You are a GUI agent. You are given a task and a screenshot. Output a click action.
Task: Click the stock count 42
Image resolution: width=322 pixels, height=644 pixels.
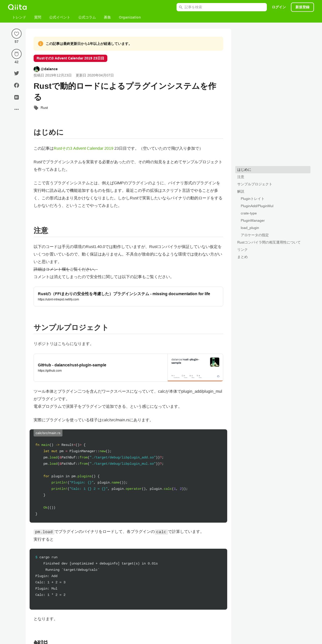tap(17, 62)
